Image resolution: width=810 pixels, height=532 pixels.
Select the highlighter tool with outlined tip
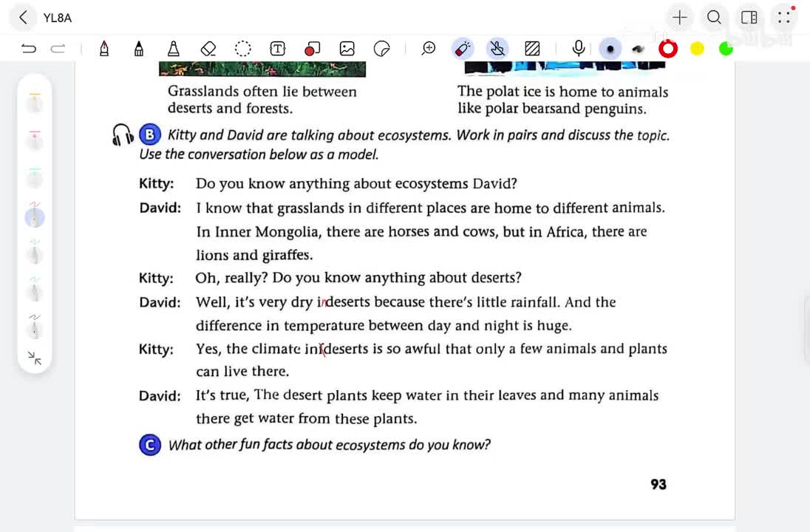click(x=173, y=49)
